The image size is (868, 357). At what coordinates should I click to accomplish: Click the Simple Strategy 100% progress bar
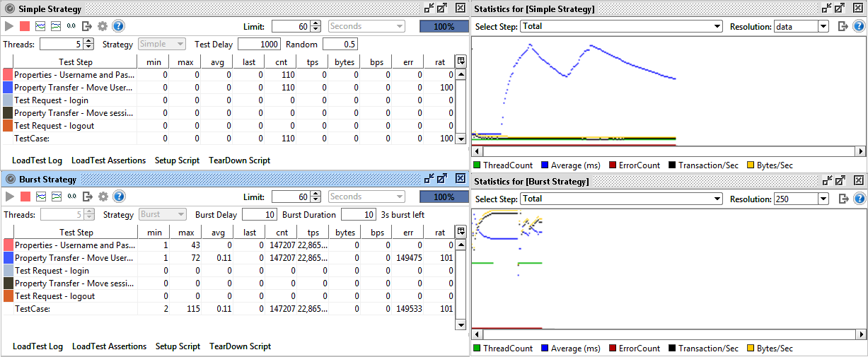[444, 26]
